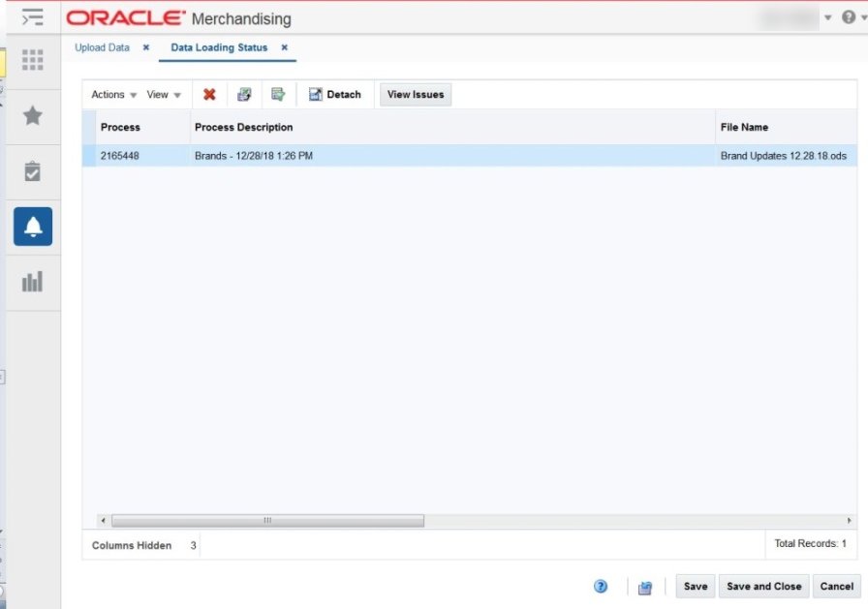The image size is (868, 609).
Task: Click the Brand Updates 12.28.18.ods file name
Action: [x=784, y=156]
